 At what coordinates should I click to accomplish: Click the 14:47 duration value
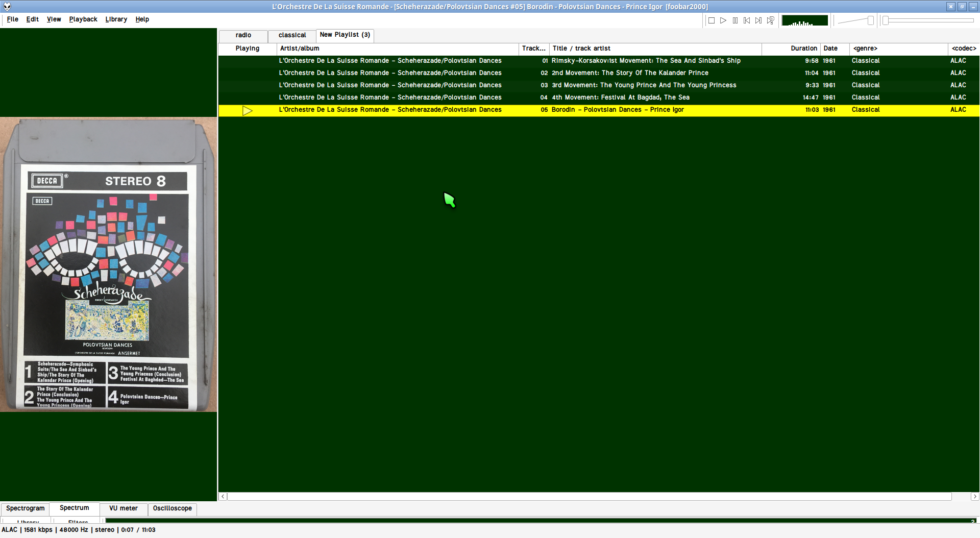811,97
